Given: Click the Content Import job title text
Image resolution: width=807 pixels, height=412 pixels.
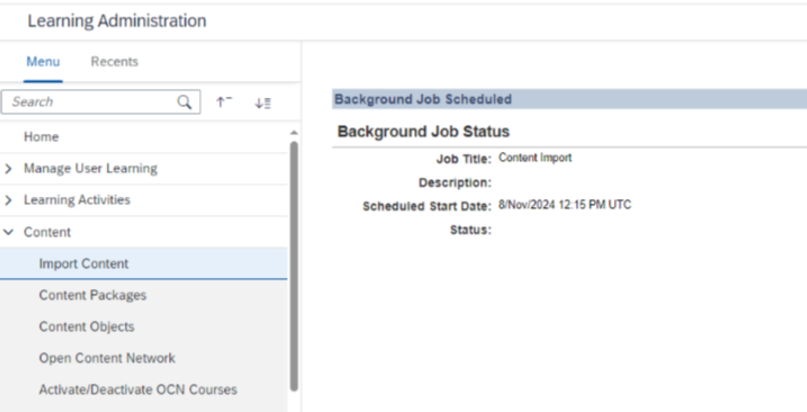Looking at the screenshot, I should pyautogui.click(x=535, y=158).
